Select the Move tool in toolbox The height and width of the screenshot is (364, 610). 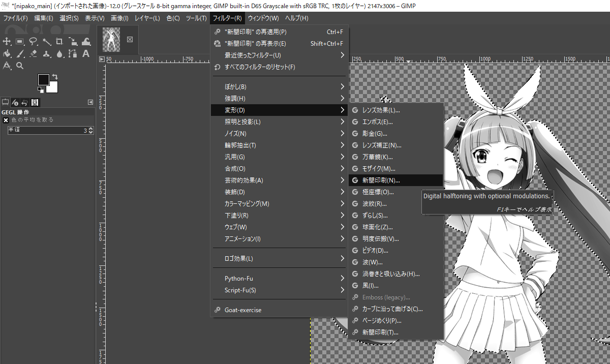pos(7,42)
